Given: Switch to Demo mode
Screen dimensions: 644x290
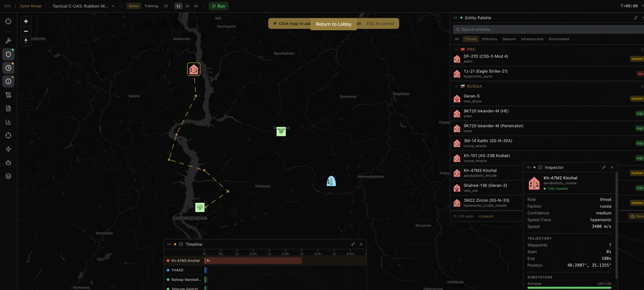Looking at the screenshot, I should click(x=134, y=6).
